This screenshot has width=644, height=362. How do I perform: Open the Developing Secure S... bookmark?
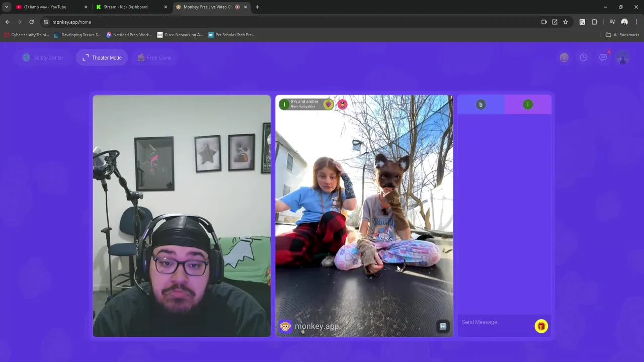point(77,35)
